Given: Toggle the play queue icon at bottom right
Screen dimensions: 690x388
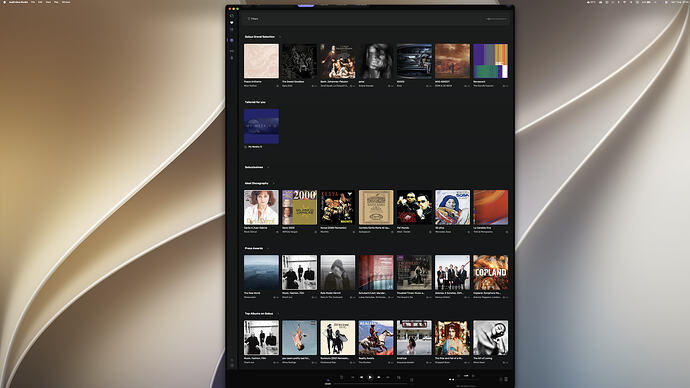Looking at the screenshot, I should 506,379.
